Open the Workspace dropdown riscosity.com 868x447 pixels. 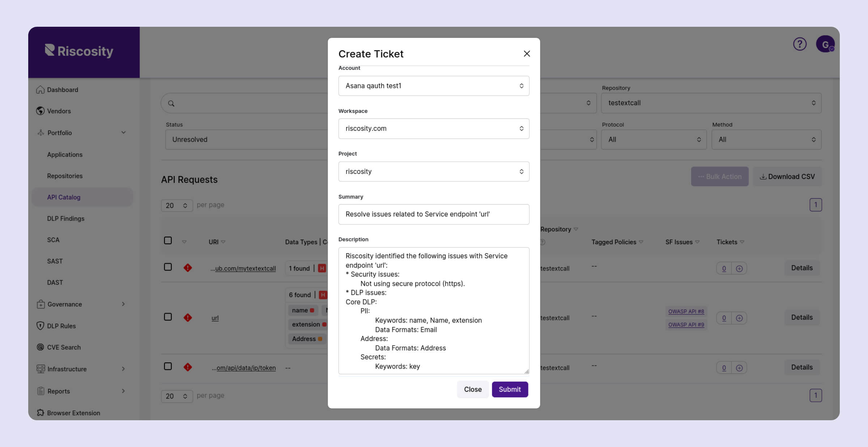point(434,128)
